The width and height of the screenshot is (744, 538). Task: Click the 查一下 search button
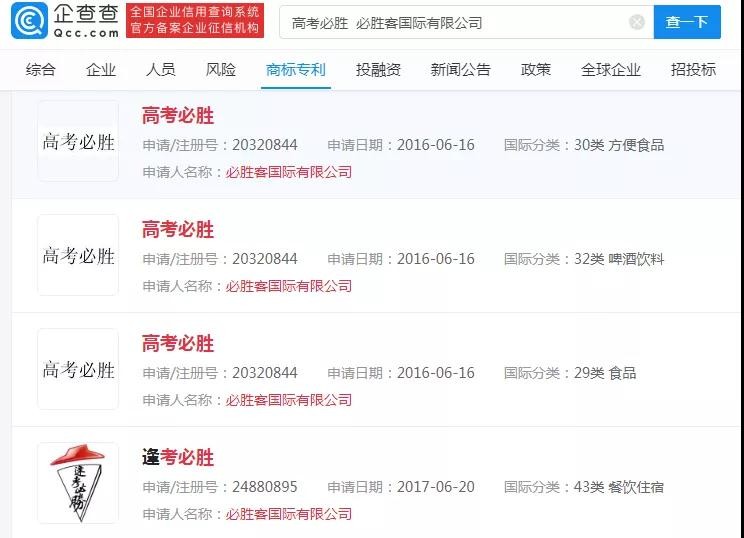point(687,22)
